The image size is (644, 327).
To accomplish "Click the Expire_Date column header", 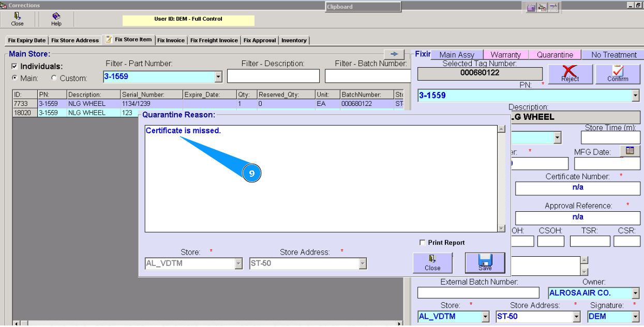I will (x=209, y=95).
